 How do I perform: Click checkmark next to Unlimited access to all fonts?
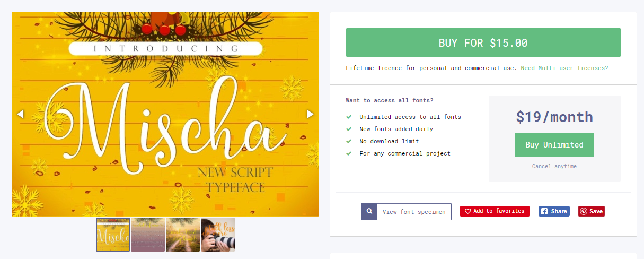(349, 117)
